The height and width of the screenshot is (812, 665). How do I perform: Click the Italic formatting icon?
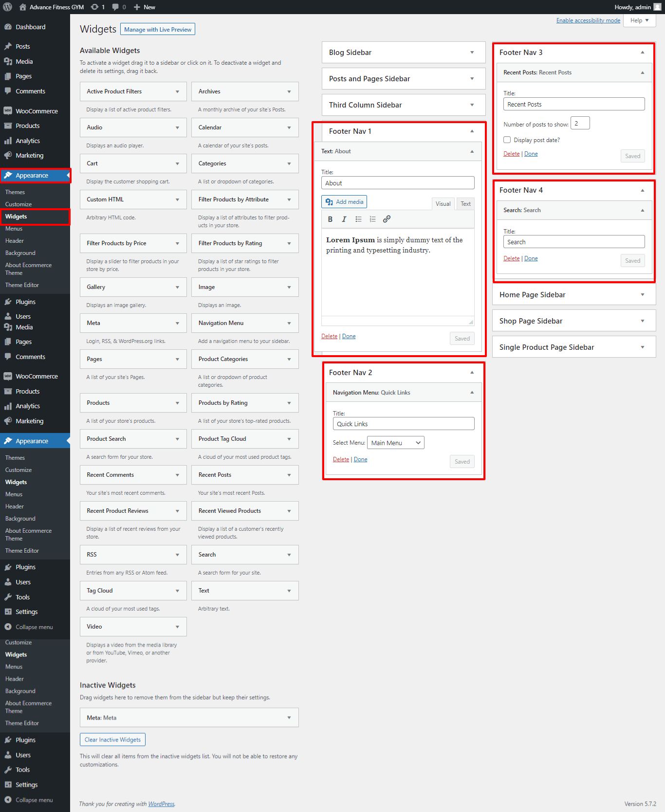(x=344, y=219)
